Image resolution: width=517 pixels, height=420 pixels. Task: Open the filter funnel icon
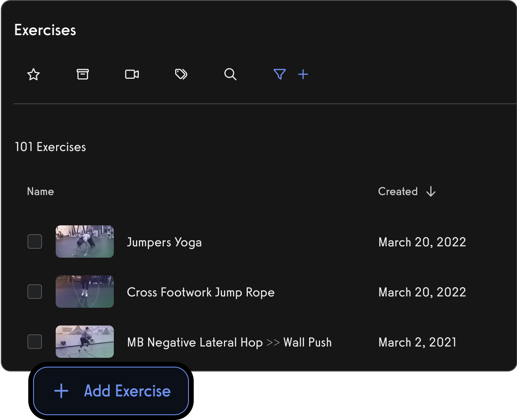280,74
